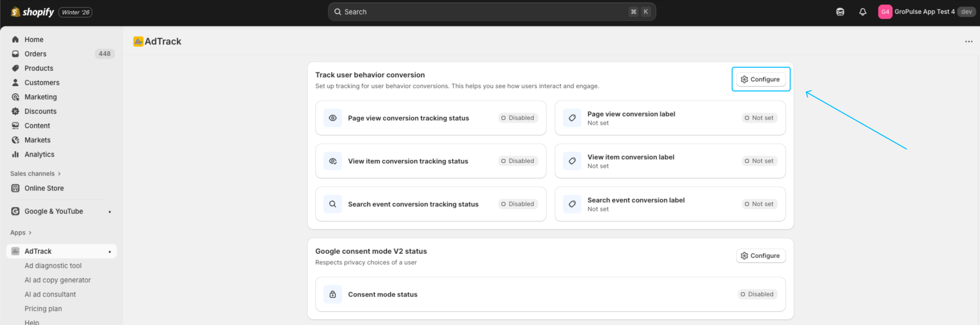Click the pin dot beside AdTrack

(x=109, y=252)
